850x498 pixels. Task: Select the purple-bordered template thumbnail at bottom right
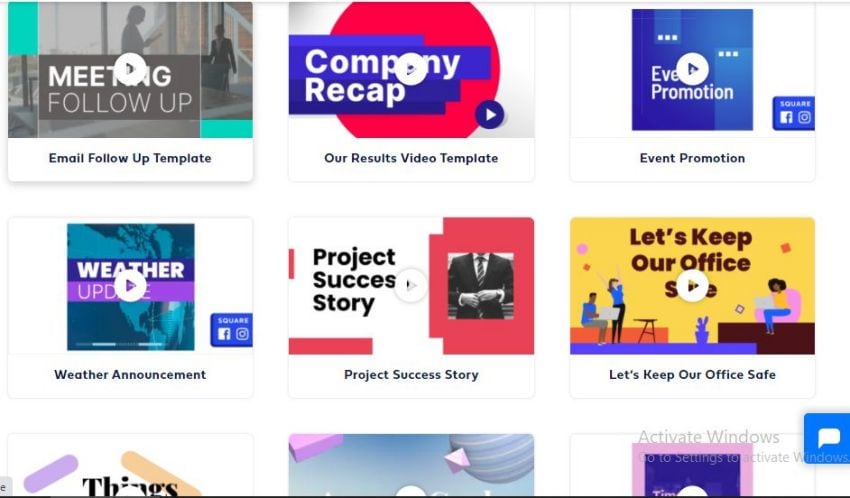[x=692, y=469]
